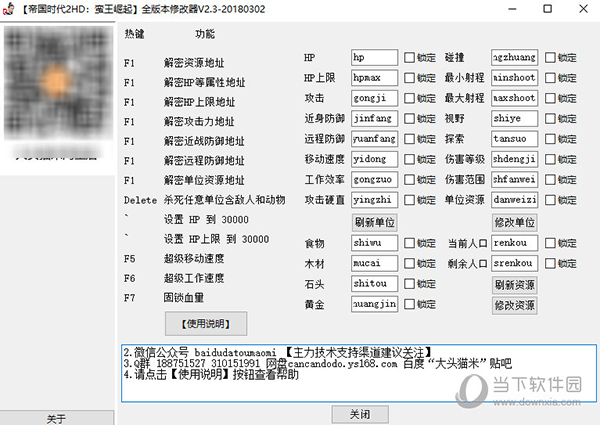Image resolution: width=600 pixels, height=425 pixels.
Task: Click the 刷新资源 button
Action: [515, 285]
